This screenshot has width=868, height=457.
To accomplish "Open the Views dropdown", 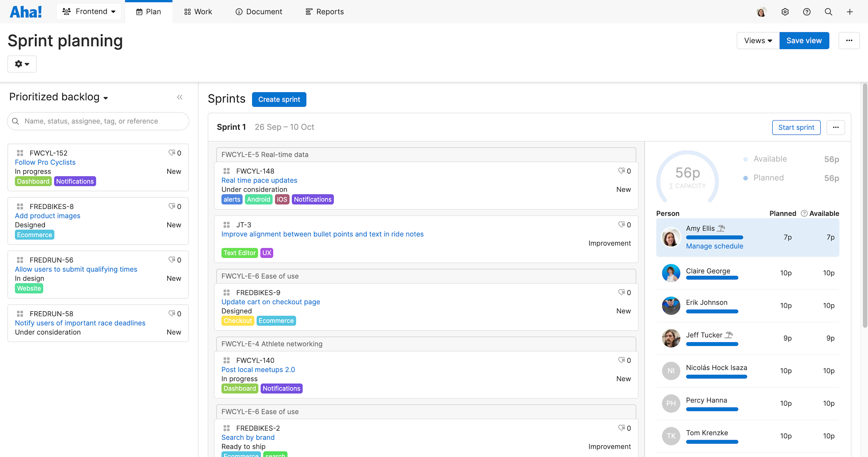I will point(757,40).
